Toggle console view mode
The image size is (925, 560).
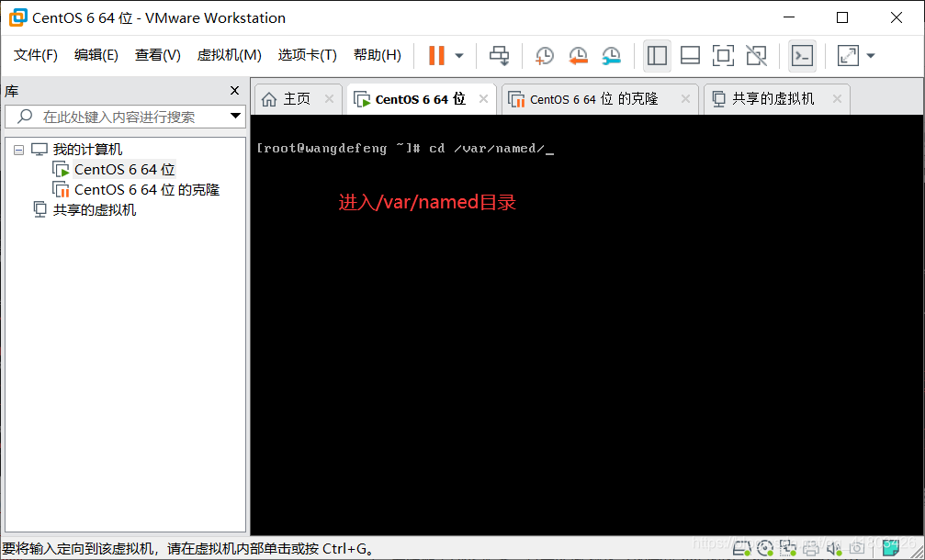(801, 55)
